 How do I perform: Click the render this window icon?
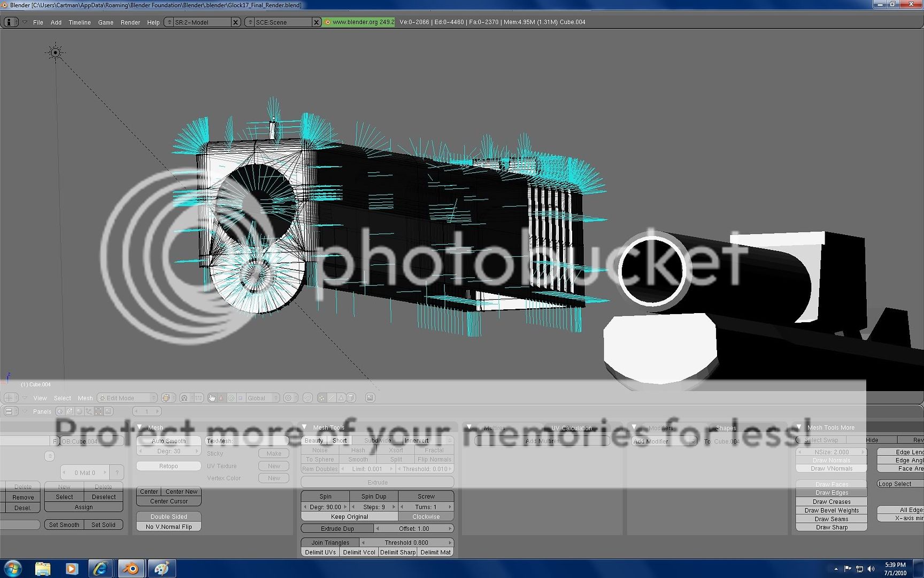[x=370, y=398]
